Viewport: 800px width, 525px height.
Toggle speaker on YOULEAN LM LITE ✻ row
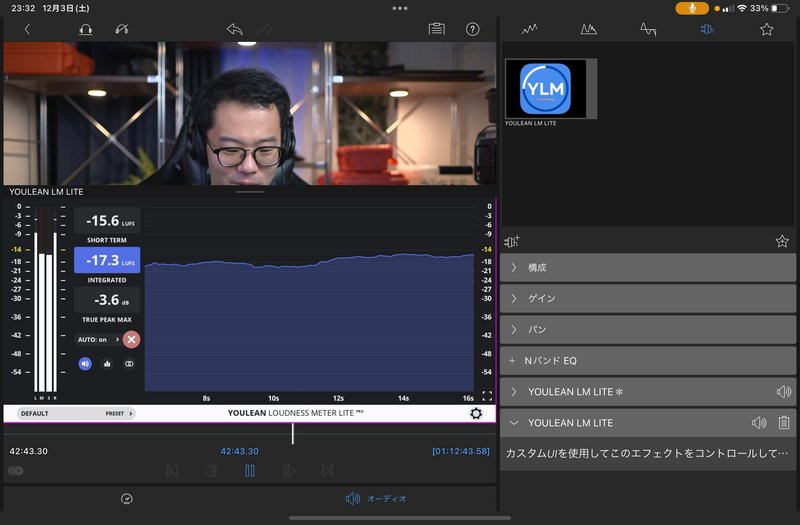point(783,392)
